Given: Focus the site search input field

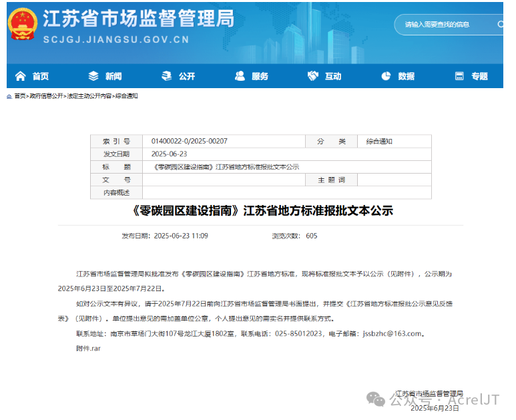Looking at the screenshot, I should (447, 24).
